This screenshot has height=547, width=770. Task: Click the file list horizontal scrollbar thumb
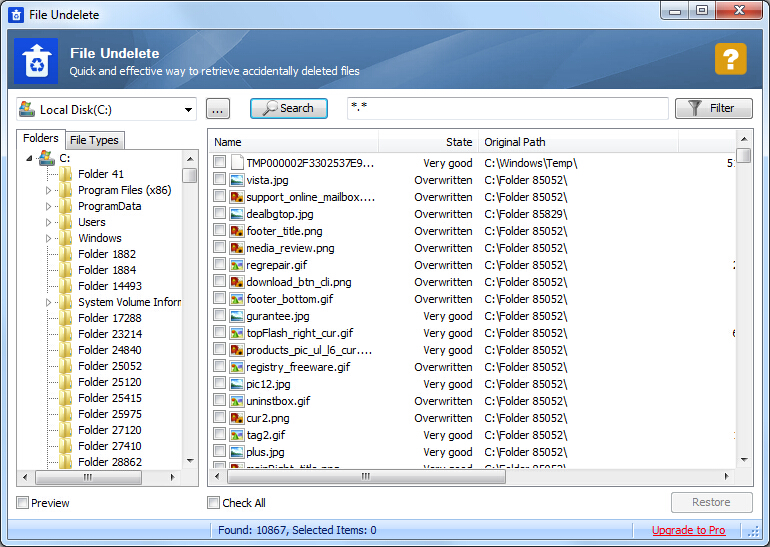pos(366,476)
